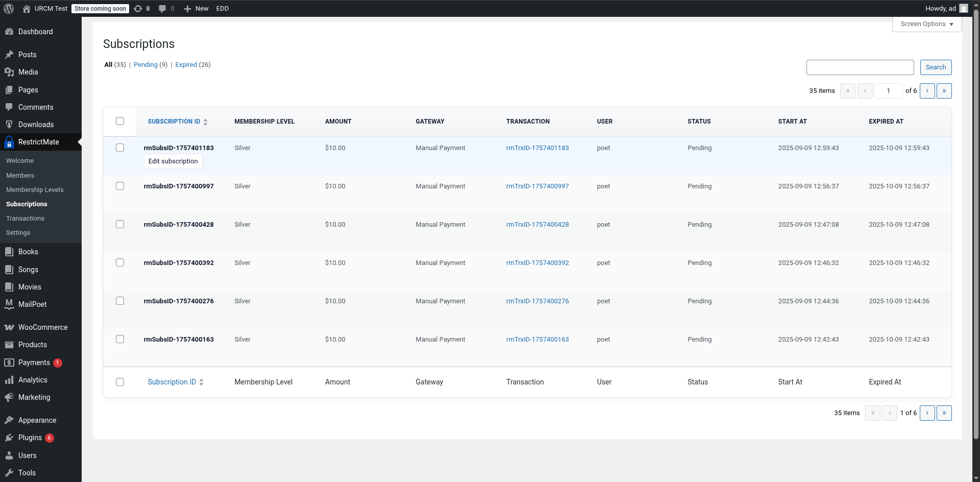Check the row rmSubsID-1757400276
This screenshot has height=482, width=980.
[x=120, y=301]
